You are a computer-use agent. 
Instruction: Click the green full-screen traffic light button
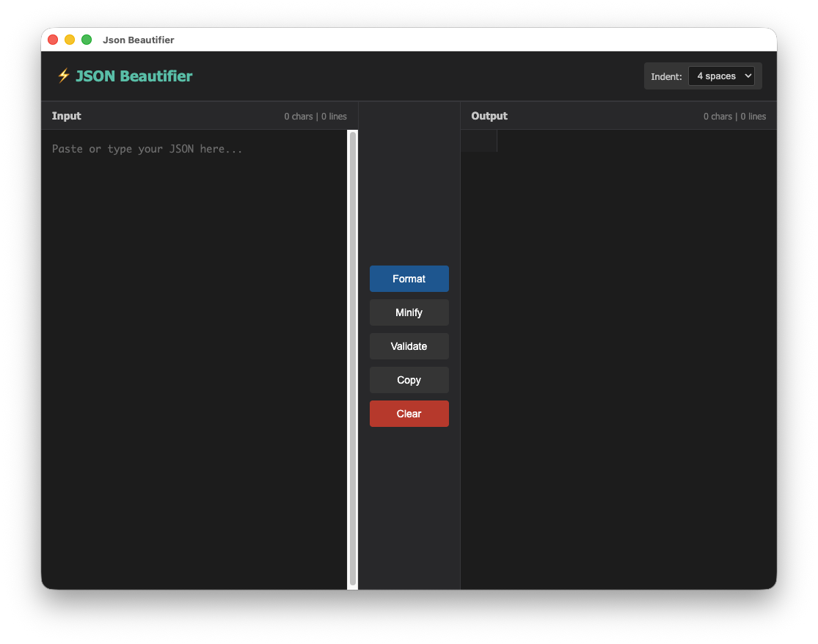[x=86, y=39]
